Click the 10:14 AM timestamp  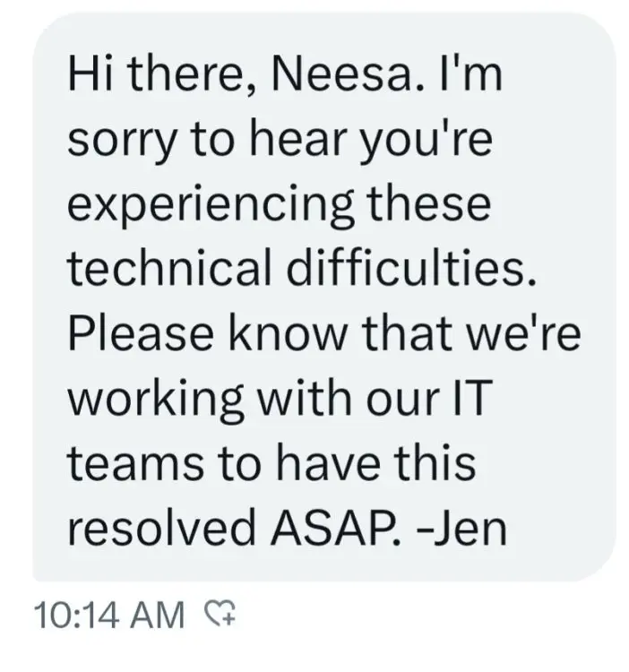tap(108, 615)
